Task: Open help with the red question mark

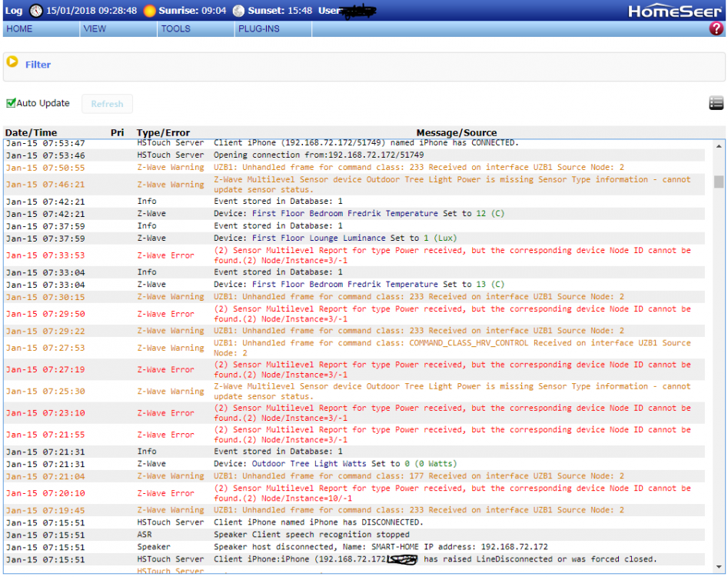Action: (716, 28)
